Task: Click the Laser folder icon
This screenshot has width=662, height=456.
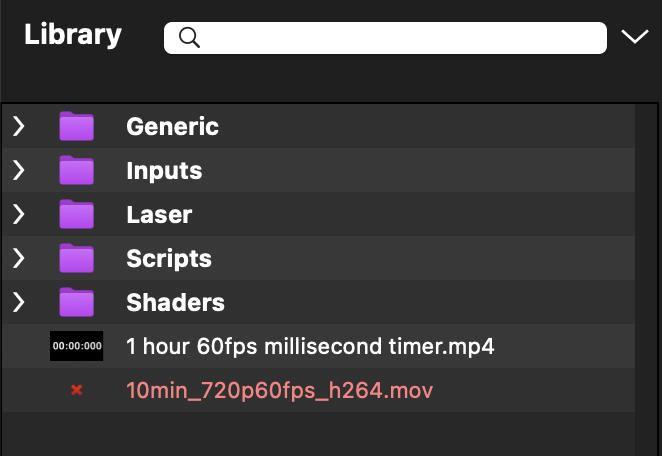Action: (x=76, y=215)
